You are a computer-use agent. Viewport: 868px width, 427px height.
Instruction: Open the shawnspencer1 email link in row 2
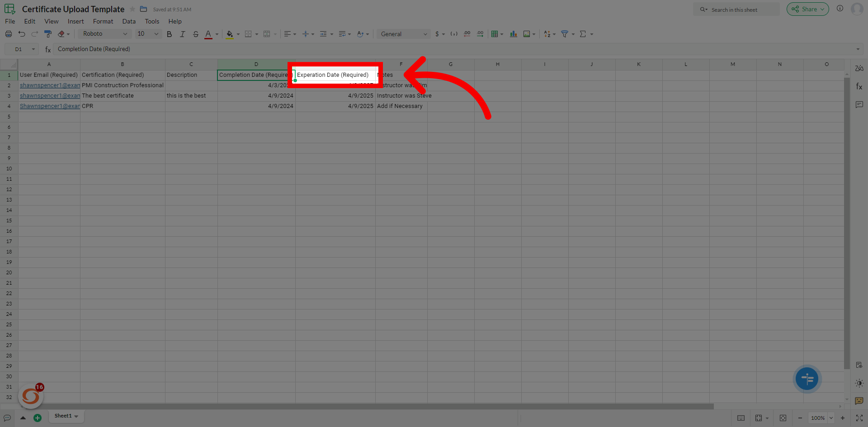click(50, 85)
